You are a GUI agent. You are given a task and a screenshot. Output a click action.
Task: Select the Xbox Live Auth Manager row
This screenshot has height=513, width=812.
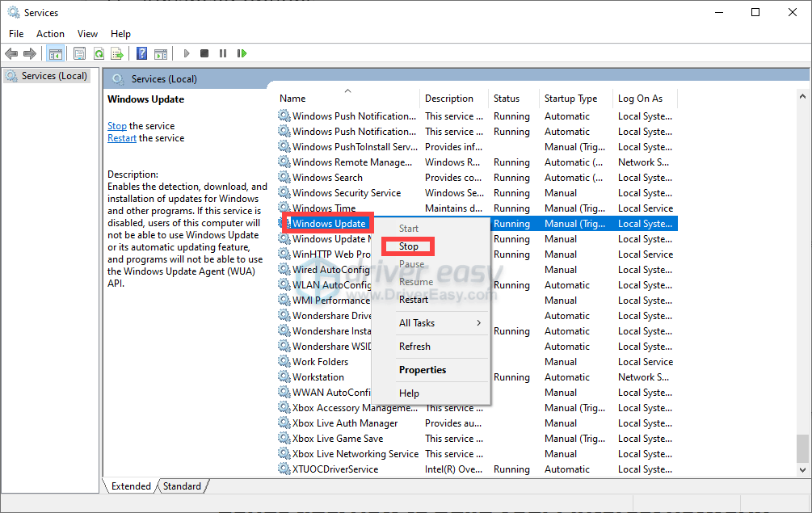[x=477, y=423]
